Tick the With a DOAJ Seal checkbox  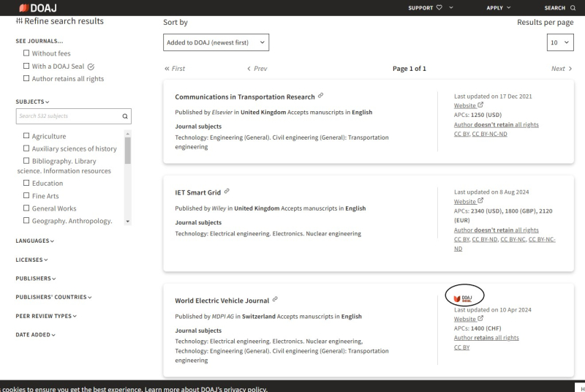(x=27, y=67)
